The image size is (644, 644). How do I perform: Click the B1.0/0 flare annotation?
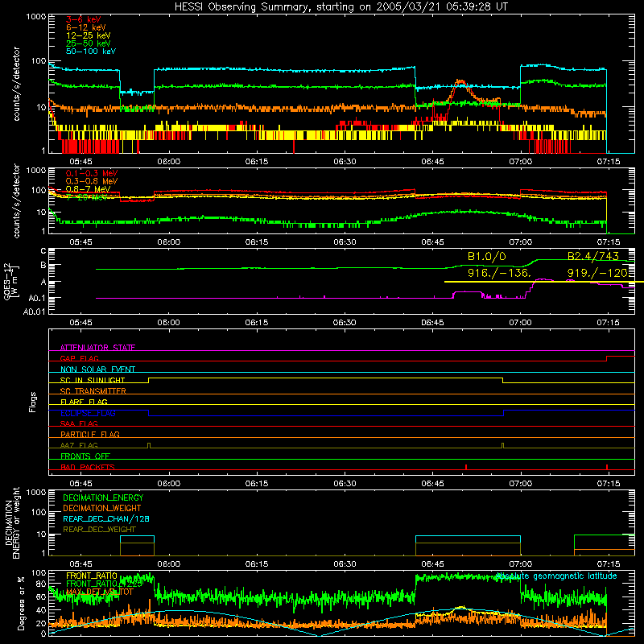[x=487, y=256]
